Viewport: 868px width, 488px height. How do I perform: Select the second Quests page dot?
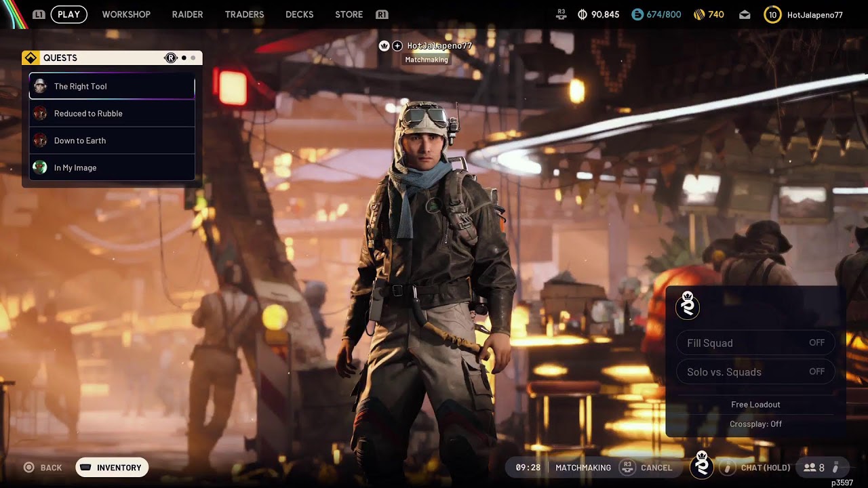[193, 58]
